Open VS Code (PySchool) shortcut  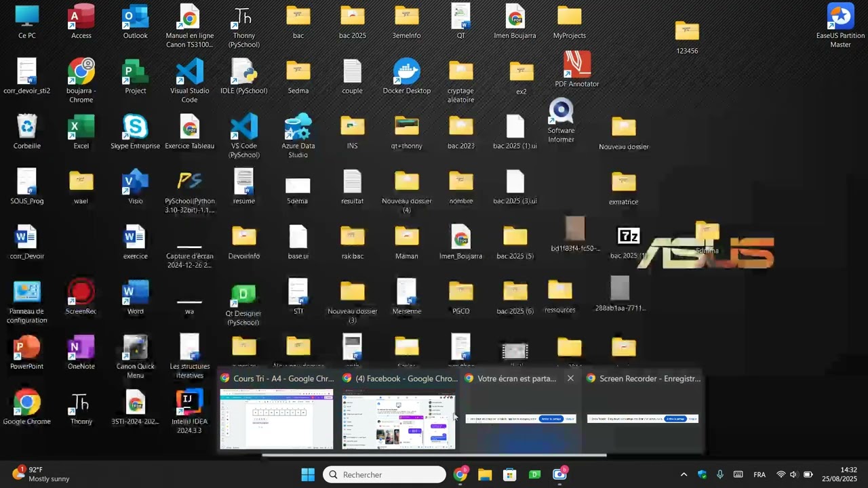[x=244, y=136]
